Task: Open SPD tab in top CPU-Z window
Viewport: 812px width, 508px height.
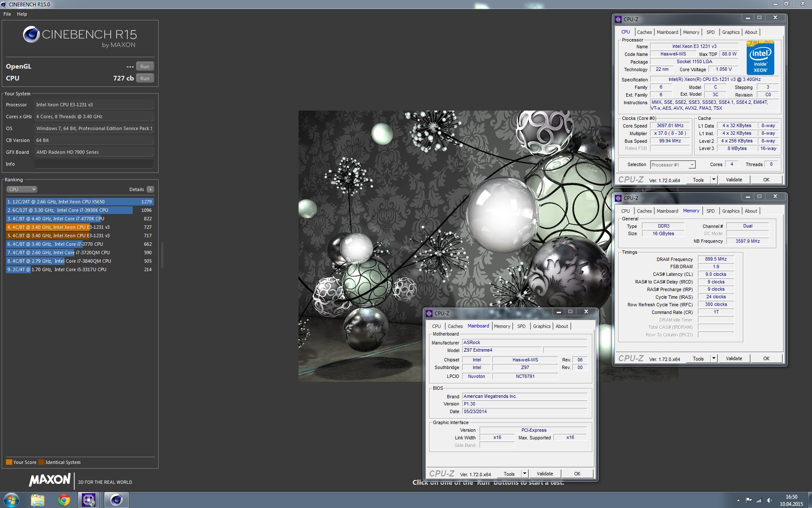Action: 710,32
